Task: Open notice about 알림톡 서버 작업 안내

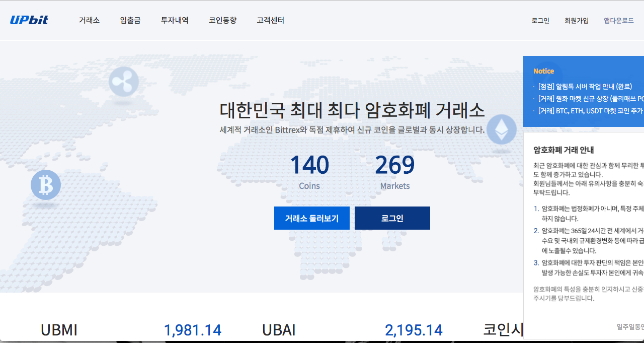Action: 585,87
